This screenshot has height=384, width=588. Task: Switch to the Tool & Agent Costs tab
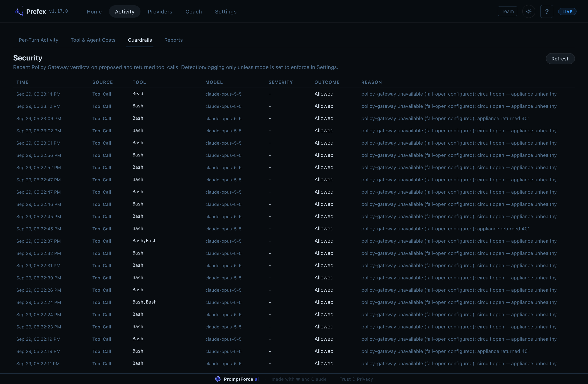(x=93, y=40)
